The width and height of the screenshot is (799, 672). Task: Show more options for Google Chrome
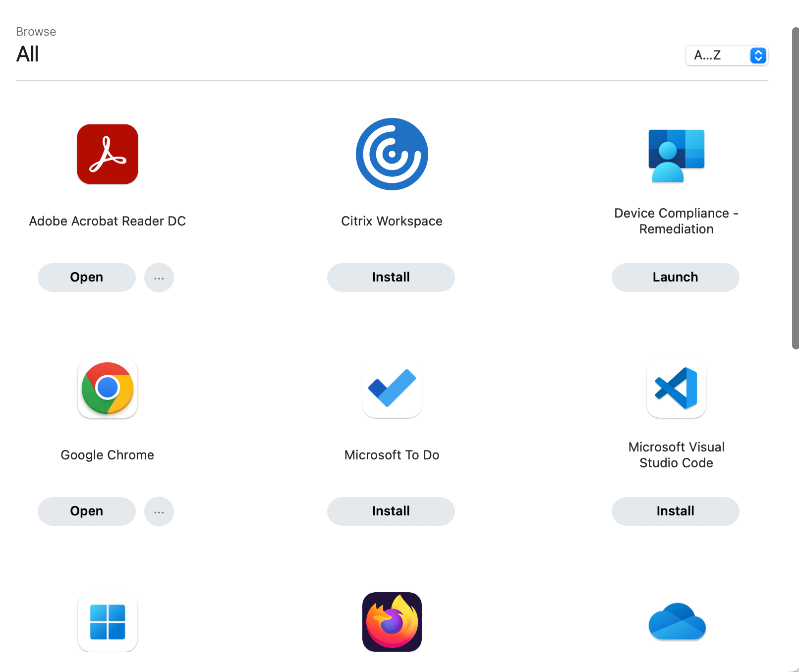pyautogui.click(x=159, y=511)
